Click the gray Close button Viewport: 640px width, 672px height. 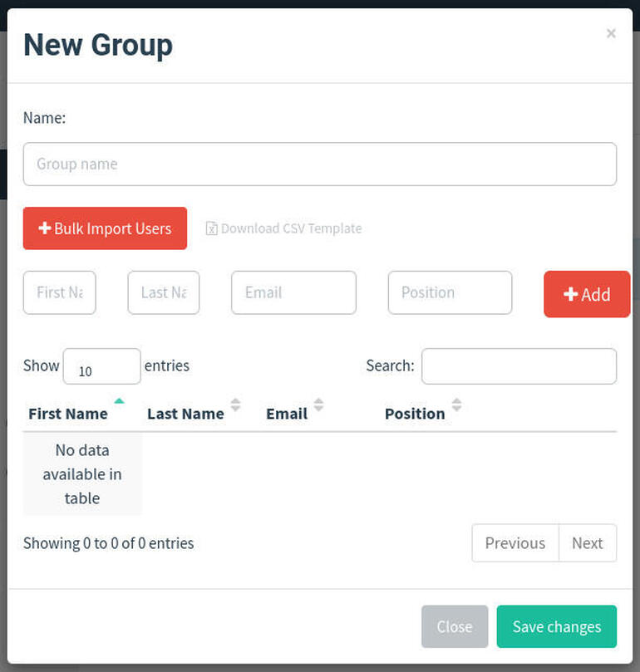pos(455,627)
